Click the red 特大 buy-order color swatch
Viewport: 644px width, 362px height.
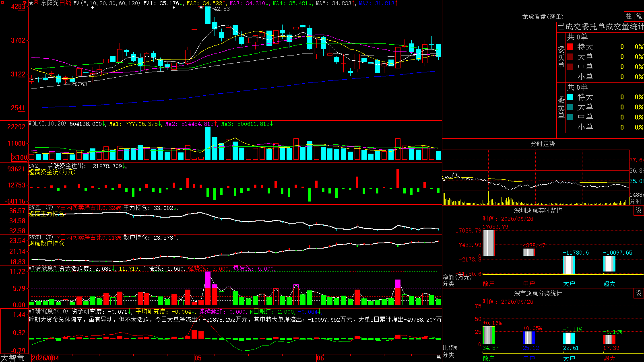pos(570,47)
